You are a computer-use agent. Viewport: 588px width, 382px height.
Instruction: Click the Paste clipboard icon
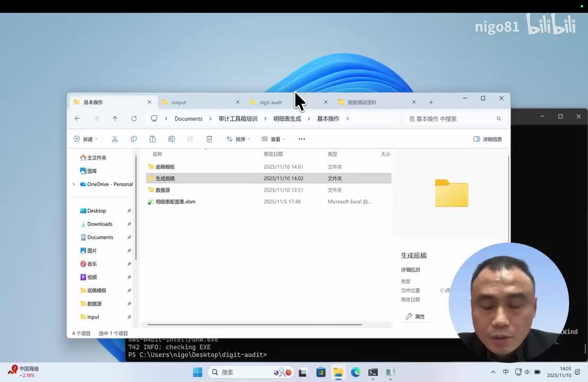click(x=152, y=139)
